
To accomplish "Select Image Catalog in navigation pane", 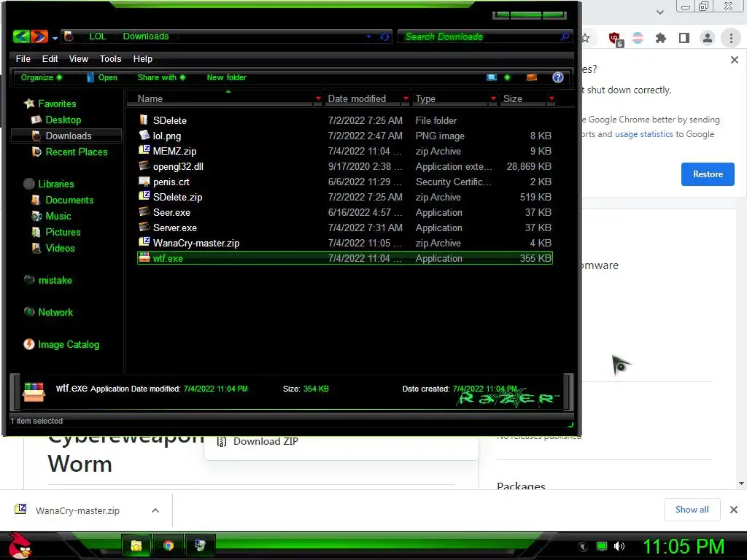I will pyautogui.click(x=61, y=344).
